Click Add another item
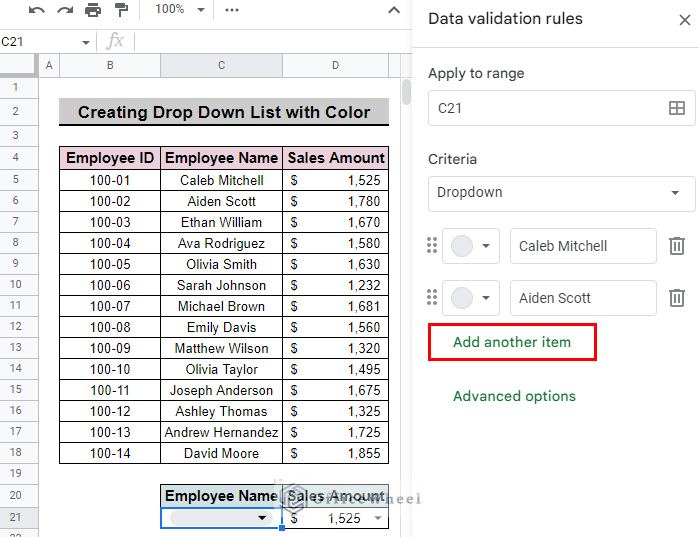699x537 pixels. [x=512, y=342]
